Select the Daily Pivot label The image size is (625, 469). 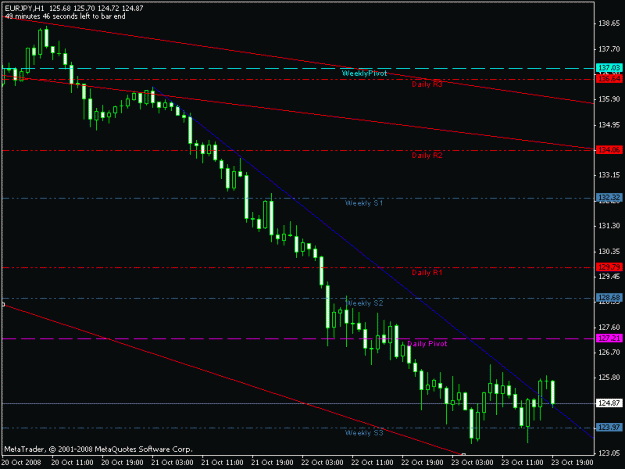pos(427,343)
